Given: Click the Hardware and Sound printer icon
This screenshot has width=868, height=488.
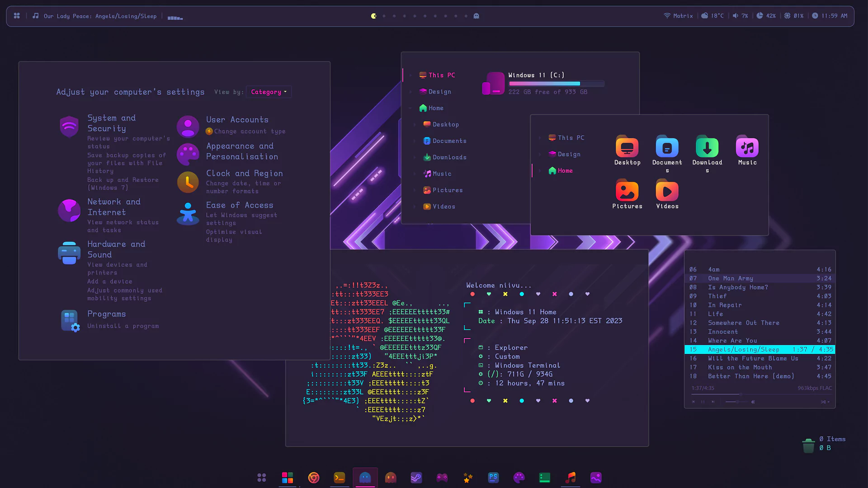Looking at the screenshot, I should pyautogui.click(x=69, y=253).
